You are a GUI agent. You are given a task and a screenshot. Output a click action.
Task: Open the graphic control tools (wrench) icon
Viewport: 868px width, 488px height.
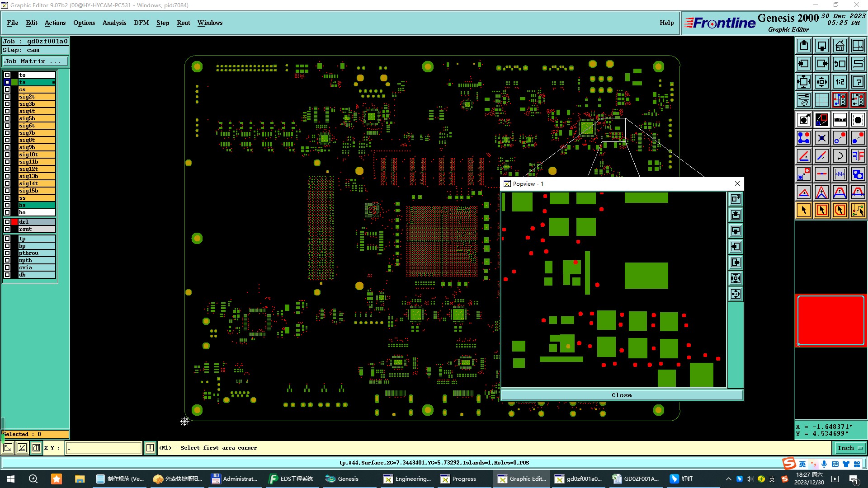click(804, 100)
